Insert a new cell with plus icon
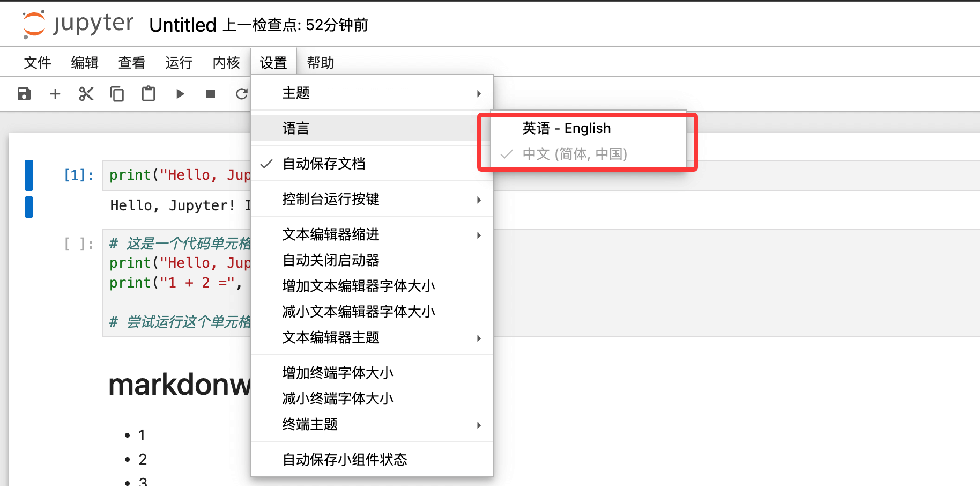 (x=55, y=94)
